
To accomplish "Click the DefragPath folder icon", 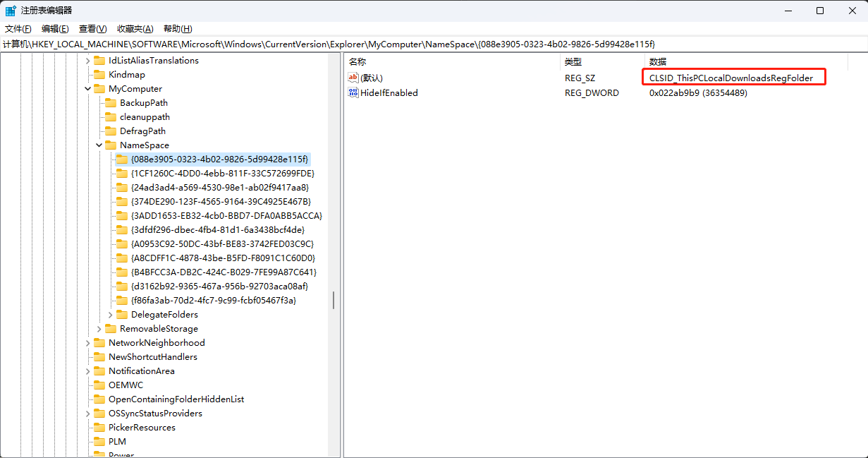I will (x=111, y=131).
